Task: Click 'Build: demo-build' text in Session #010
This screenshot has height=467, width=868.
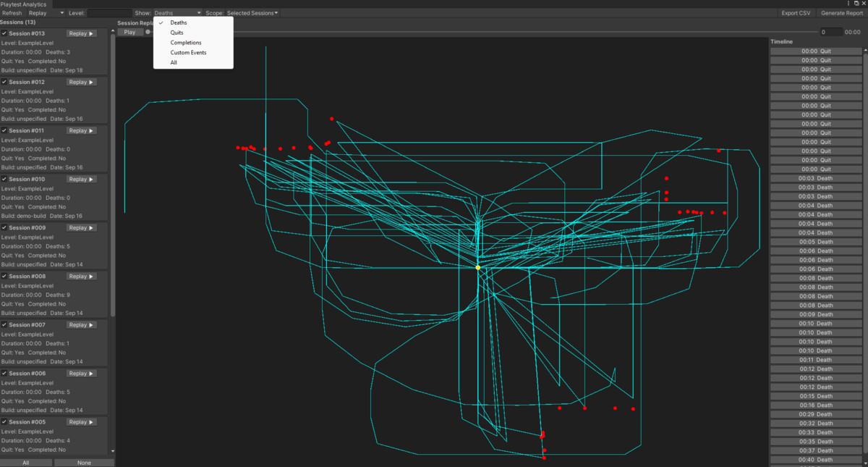Action: tap(25, 216)
